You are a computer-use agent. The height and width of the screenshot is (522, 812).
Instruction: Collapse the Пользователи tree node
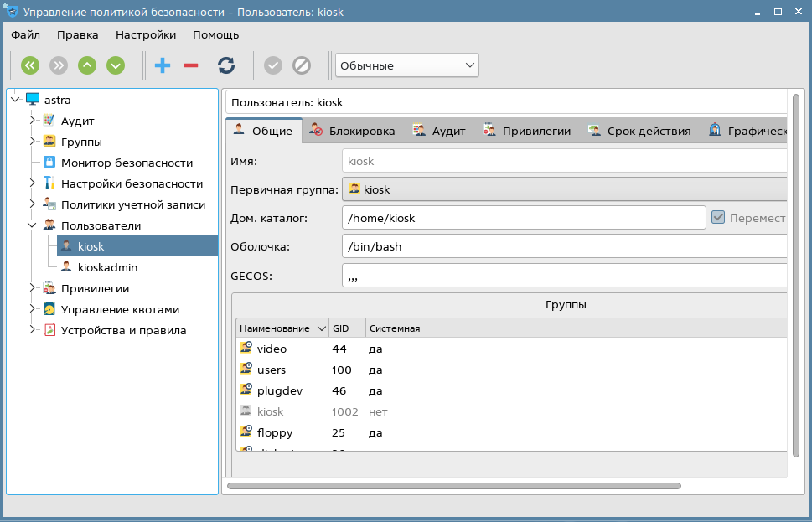click(32, 225)
